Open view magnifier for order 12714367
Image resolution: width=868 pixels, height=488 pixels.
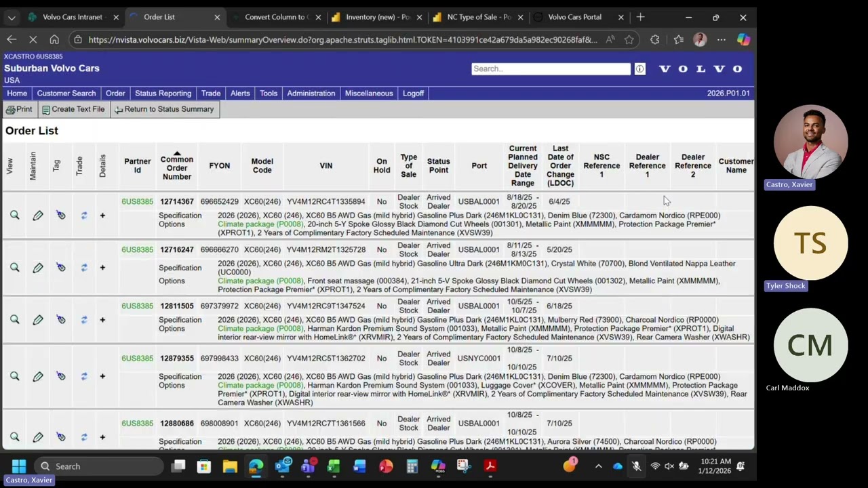pos(14,216)
